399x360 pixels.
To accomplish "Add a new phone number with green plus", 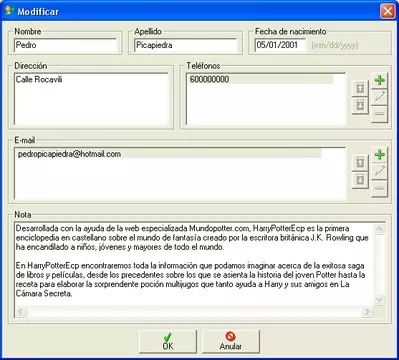I will click(379, 80).
